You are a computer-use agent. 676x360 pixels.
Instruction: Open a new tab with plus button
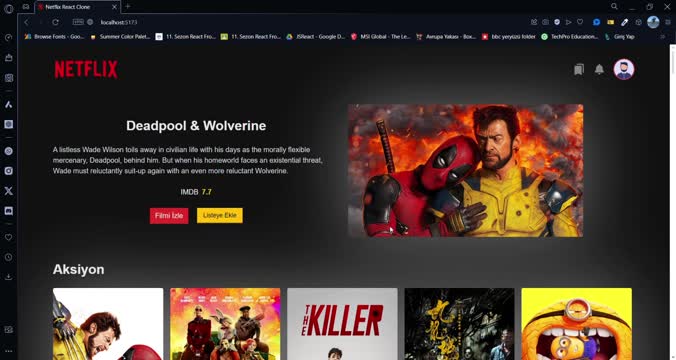click(128, 6)
